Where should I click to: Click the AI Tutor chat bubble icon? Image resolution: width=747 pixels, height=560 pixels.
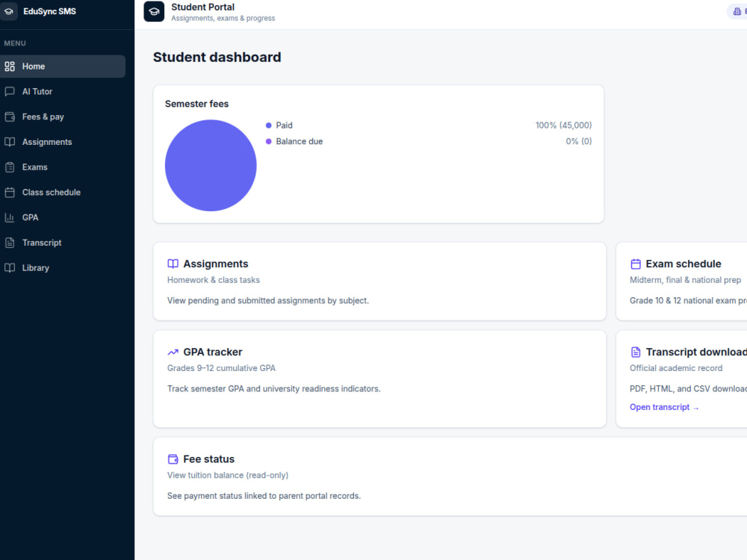(x=10, y=91)
